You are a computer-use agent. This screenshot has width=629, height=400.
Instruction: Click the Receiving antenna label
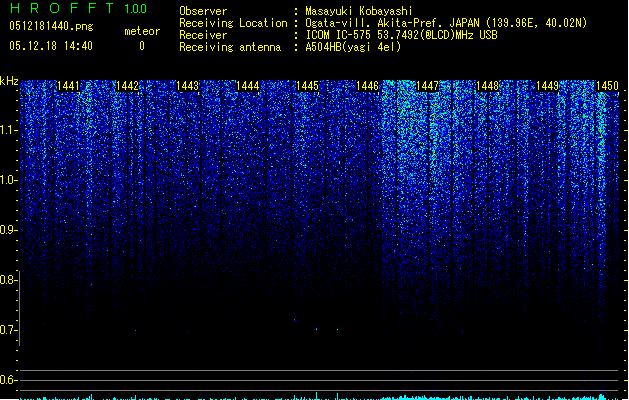(x=230, y=47)
